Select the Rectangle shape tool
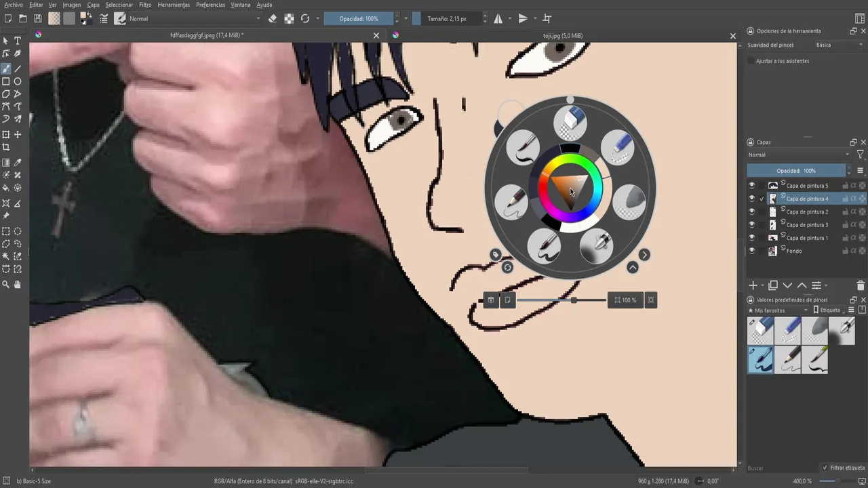This screenshot has height=488, width=868. point(6,81)
